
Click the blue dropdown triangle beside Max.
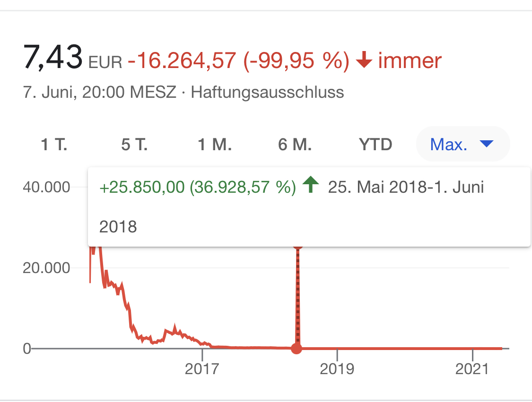(x=487, y=144)
